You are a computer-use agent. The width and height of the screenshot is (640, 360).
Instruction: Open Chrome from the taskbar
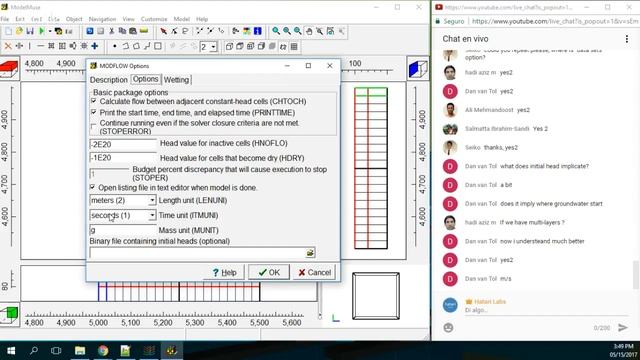tap(103, 350)
